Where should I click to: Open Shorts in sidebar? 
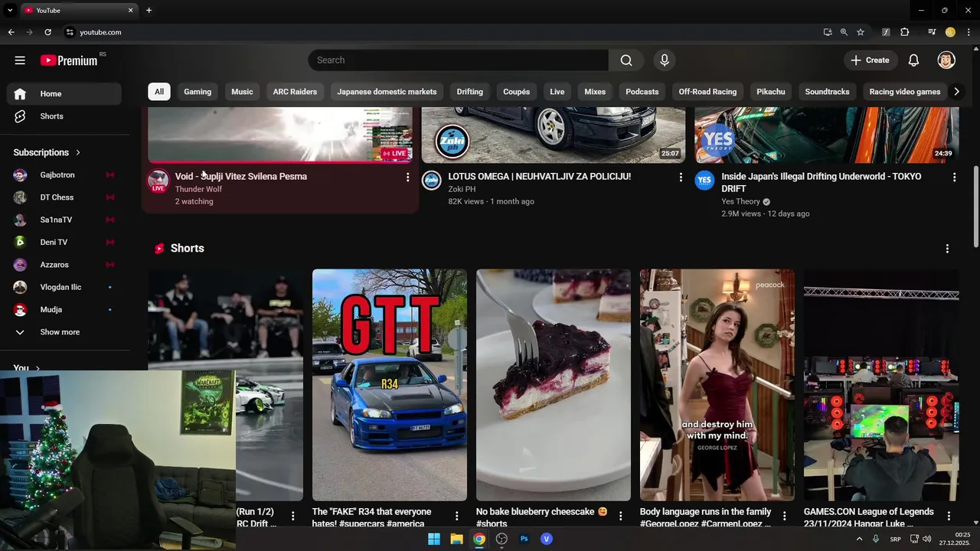(x=64, y=116)
